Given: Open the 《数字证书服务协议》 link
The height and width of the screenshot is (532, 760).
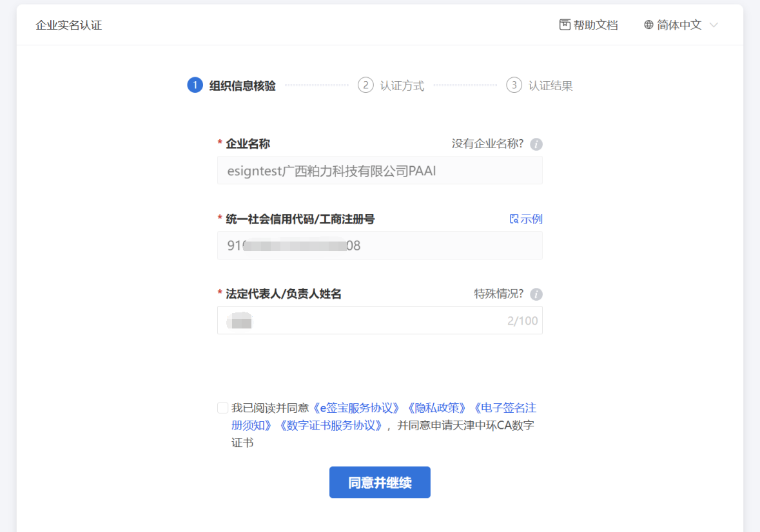Looking at the screenshot, I should click(x=331, y=425).
